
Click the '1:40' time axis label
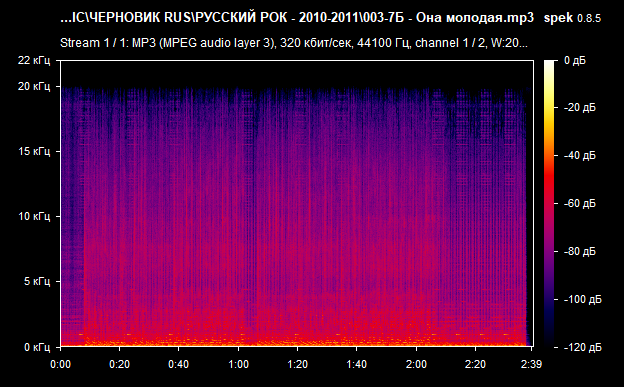tap(357, 364)
